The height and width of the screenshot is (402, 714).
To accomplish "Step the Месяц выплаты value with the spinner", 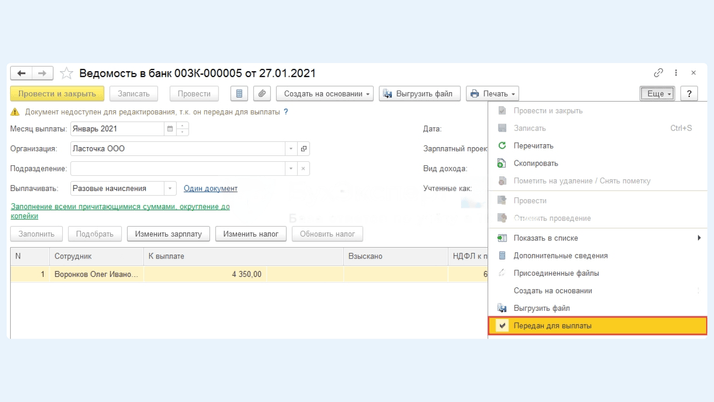I will 183,129.
